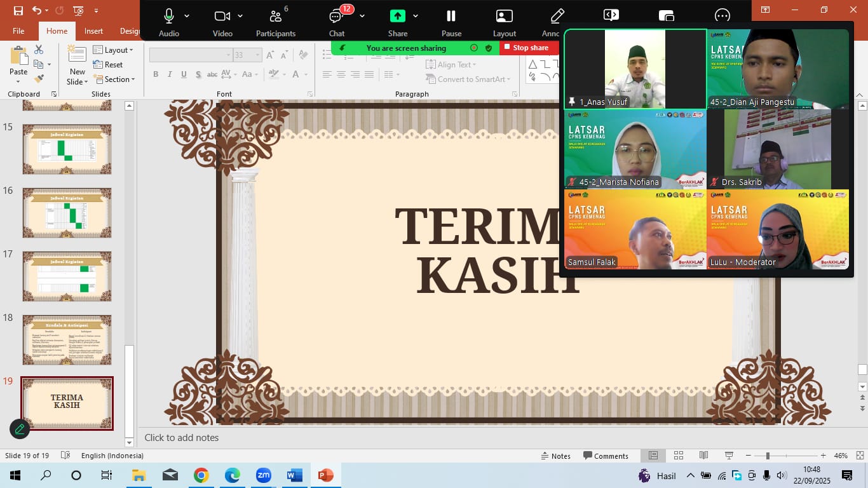868x488 pixels.
Task: Click the Format Painter brush icon
Action: pos(39,79)
